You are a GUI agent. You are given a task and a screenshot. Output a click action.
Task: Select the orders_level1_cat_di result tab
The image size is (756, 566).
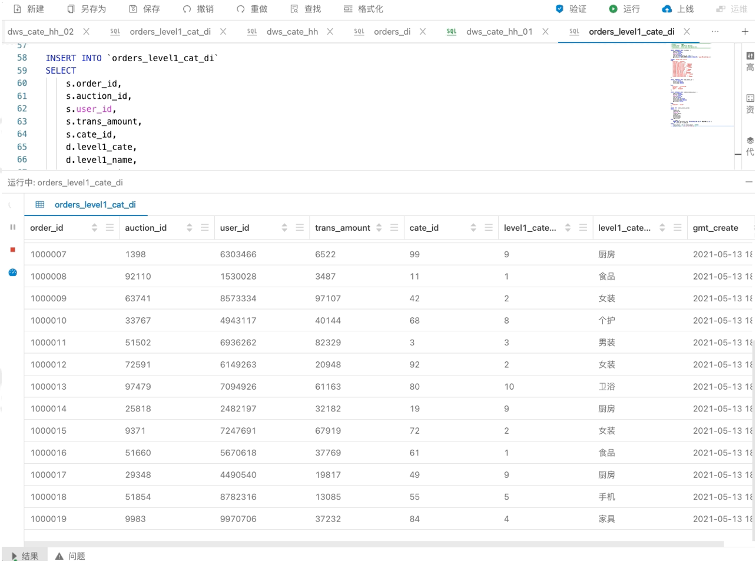coord(86,204)
